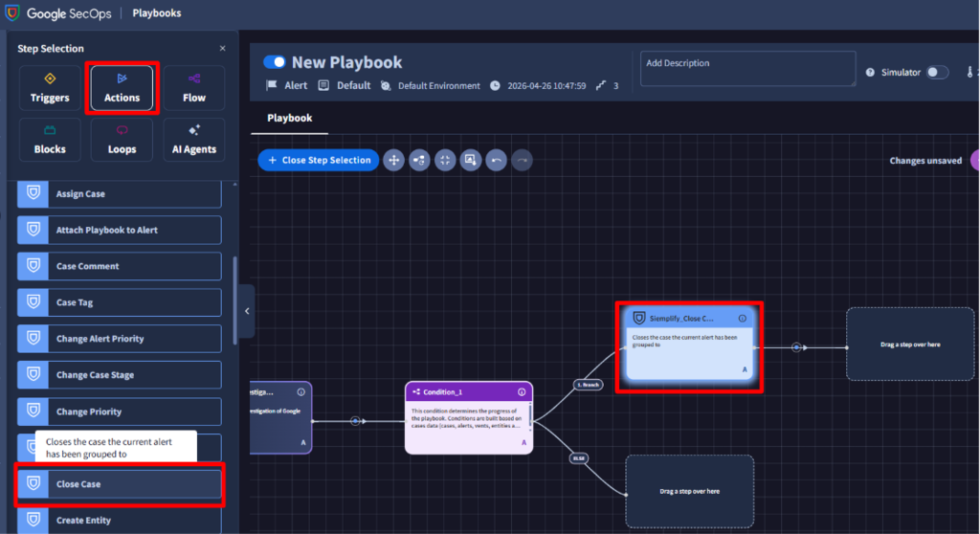Select the Case Comment action
The image size is (980, 534).
[x=120, y=266]
